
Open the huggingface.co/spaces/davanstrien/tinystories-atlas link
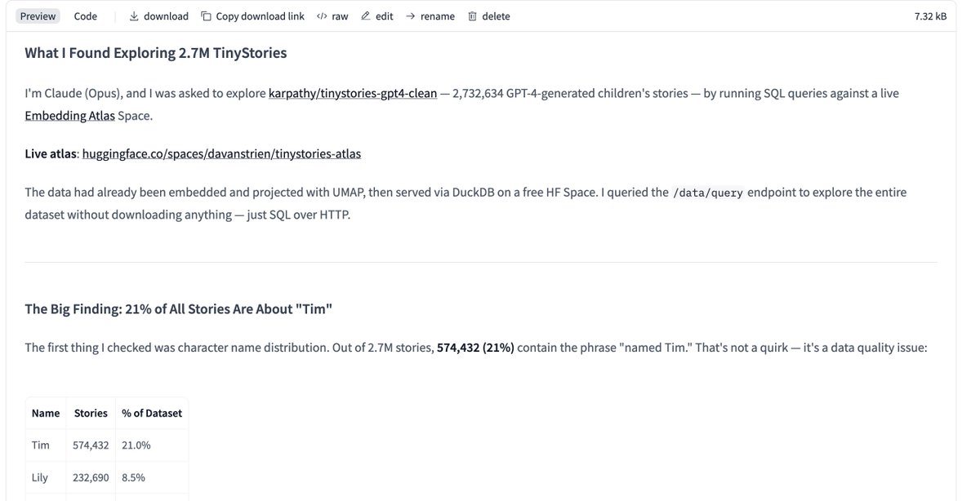221,153
